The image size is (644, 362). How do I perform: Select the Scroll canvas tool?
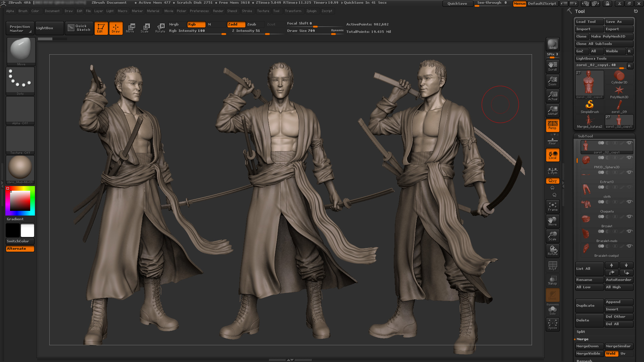click(x=552, y=66)
